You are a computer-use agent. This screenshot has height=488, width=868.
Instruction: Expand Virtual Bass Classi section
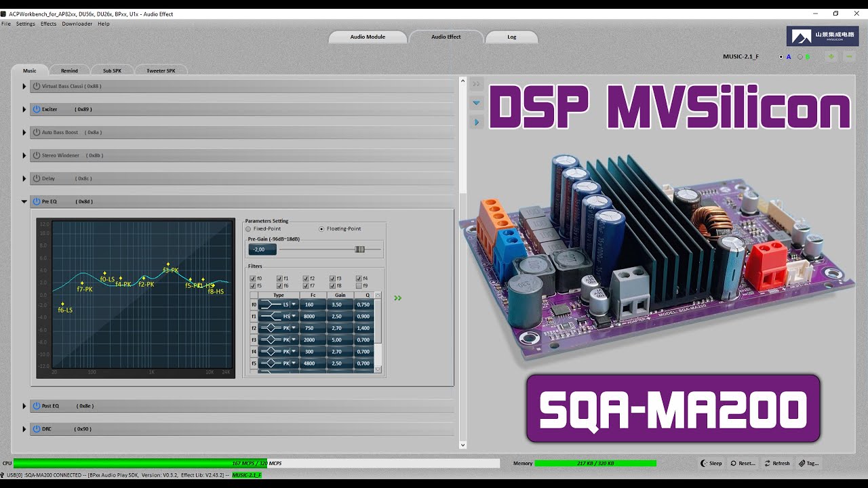point(24,86)
